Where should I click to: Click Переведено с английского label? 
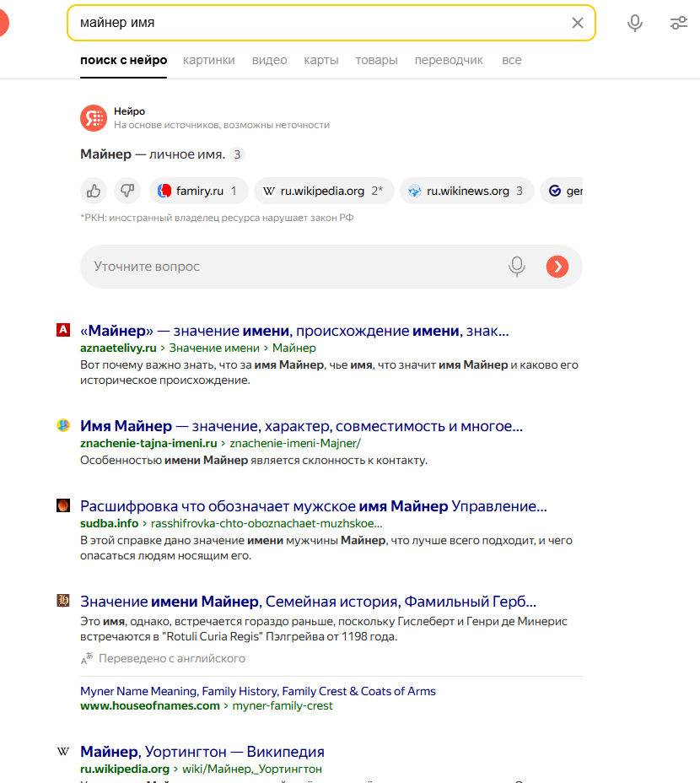(172, 659)
